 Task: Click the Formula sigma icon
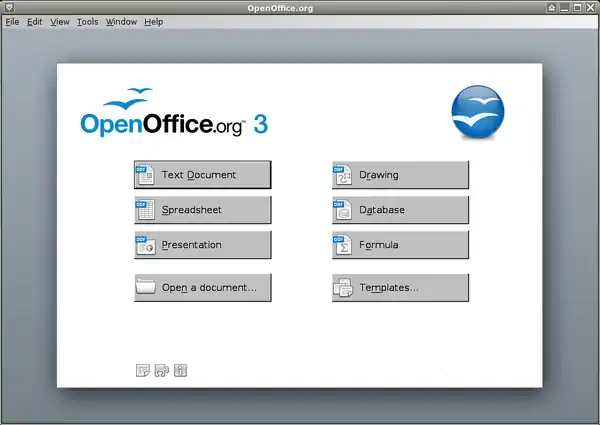coord(343,245)
